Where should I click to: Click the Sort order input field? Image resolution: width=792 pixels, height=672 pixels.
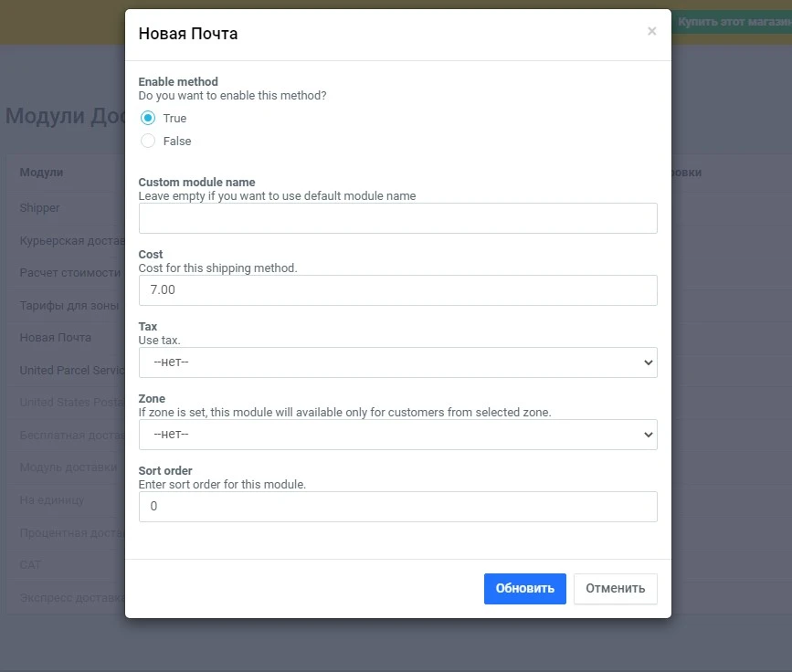pyautogui.click(x=397, y=507)
